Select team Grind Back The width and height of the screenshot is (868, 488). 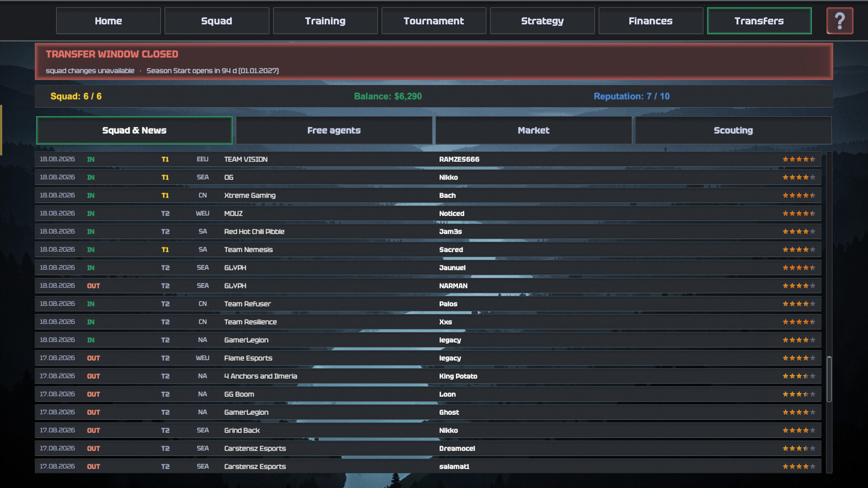point(242,430)
